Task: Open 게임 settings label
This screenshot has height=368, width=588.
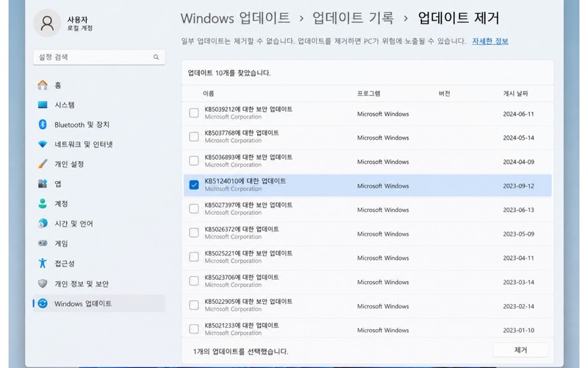Action: click(x=61, y=244)
